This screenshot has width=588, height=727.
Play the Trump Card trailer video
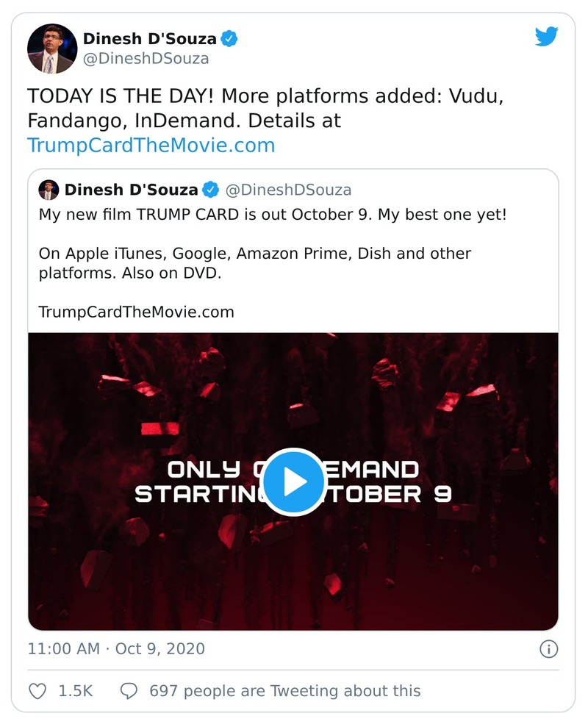(293, 481)
